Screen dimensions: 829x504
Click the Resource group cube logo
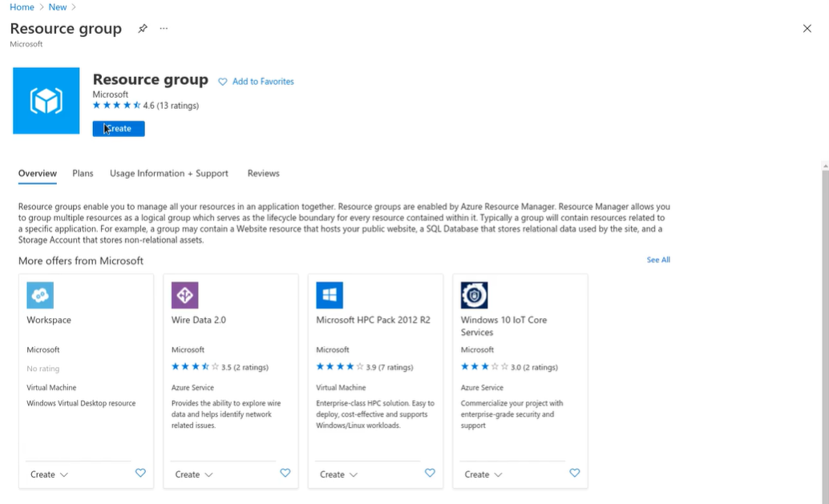click(47, 100)
